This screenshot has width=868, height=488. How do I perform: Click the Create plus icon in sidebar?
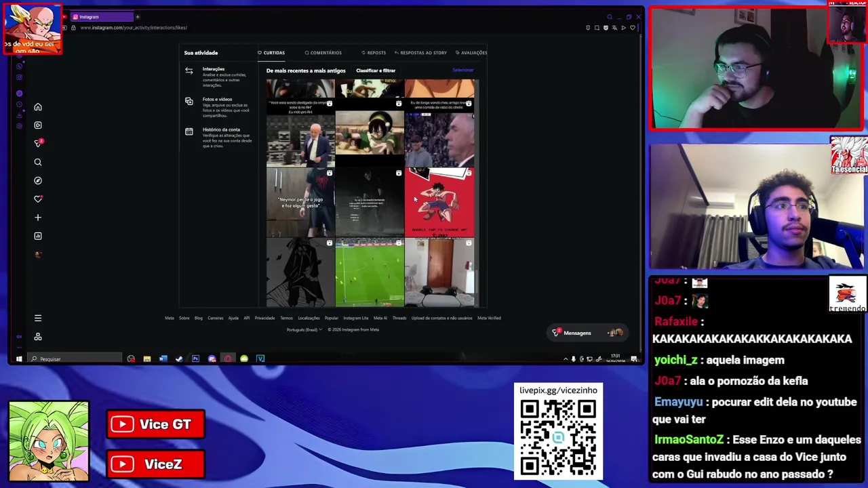(38, 218)
